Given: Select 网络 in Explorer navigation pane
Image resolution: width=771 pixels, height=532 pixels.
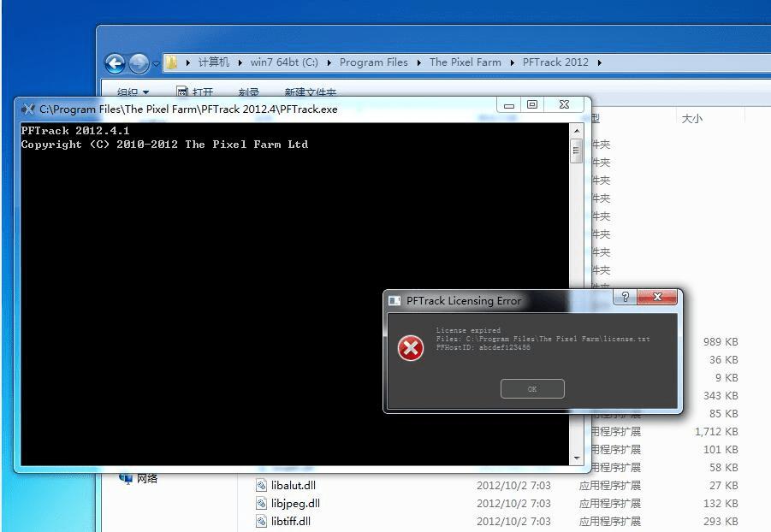Looking at the screenshot, I should tap(147, 478).
